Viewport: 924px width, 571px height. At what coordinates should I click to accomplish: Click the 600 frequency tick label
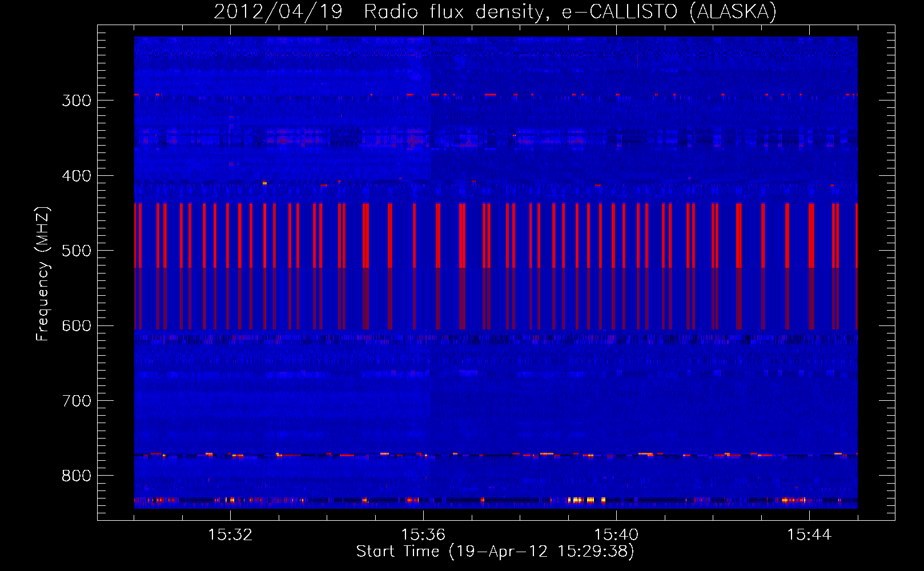pos(77,326)
